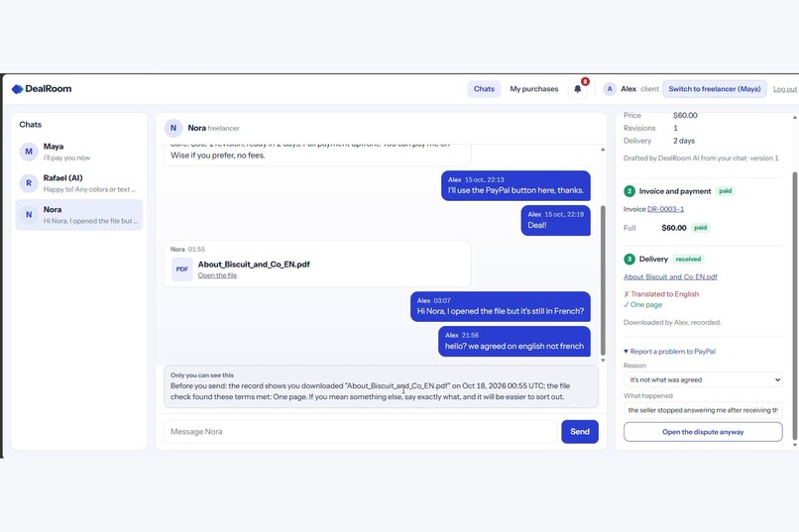The width and height of the screenshot is (799, 532).
Task: Send the message
Action: tap(580, 432)
